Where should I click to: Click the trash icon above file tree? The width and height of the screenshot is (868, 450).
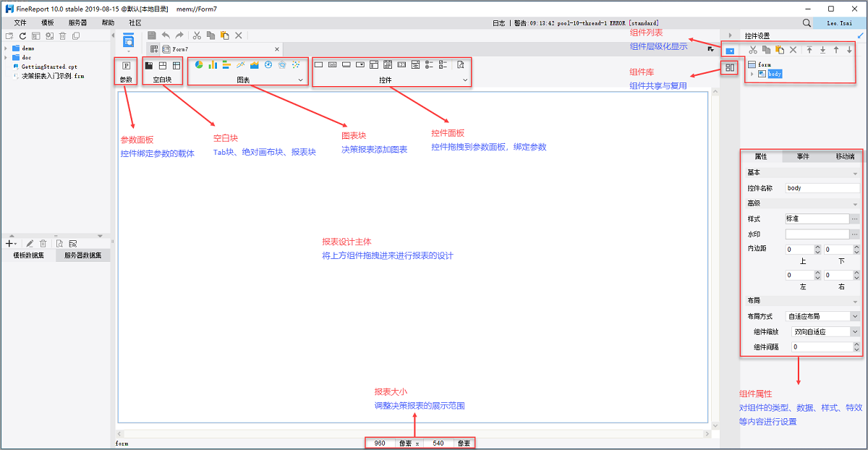click(62, 35)
